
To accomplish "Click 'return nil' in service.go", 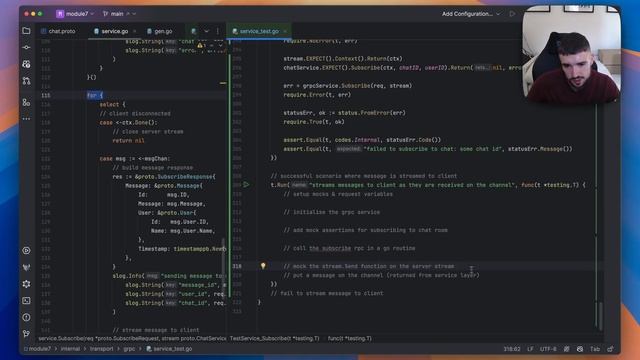I will [x=128, y=140].
